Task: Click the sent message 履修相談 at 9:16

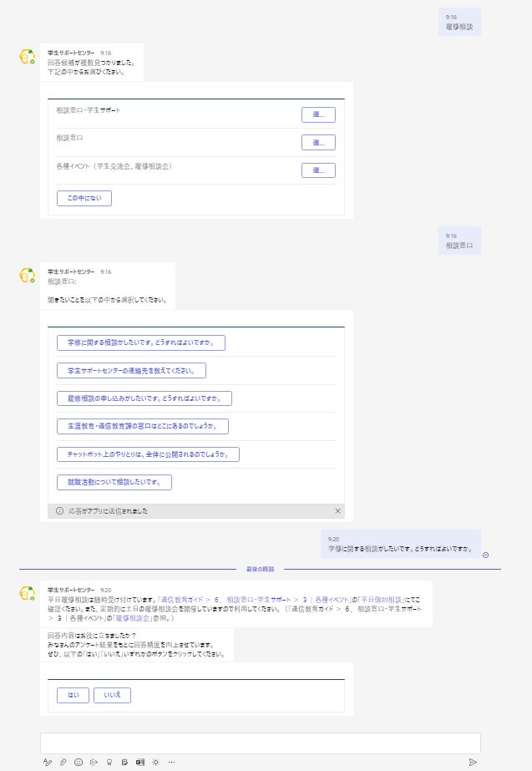Action: 459,22
